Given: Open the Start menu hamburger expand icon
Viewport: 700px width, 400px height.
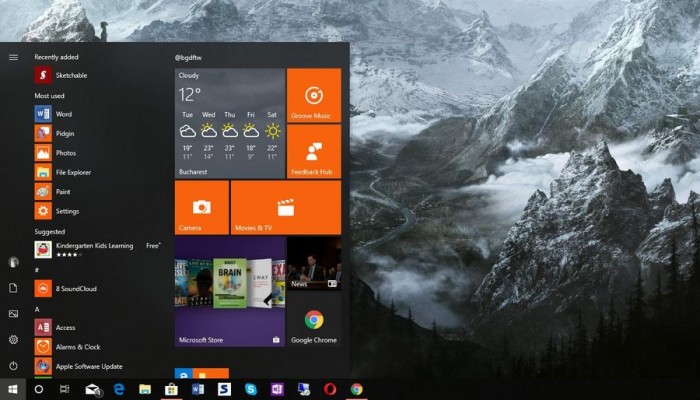Looking at the screenshot, I should point(13,57).
